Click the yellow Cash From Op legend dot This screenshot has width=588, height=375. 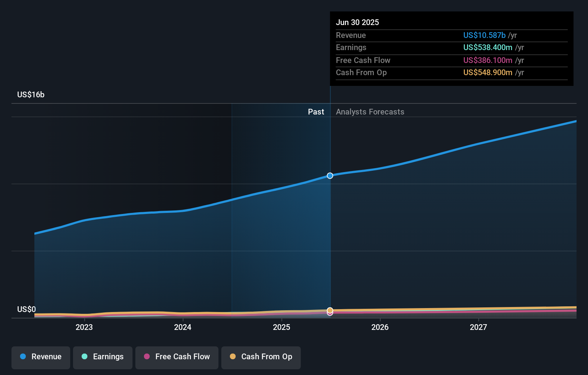click(x=233, y=357)
